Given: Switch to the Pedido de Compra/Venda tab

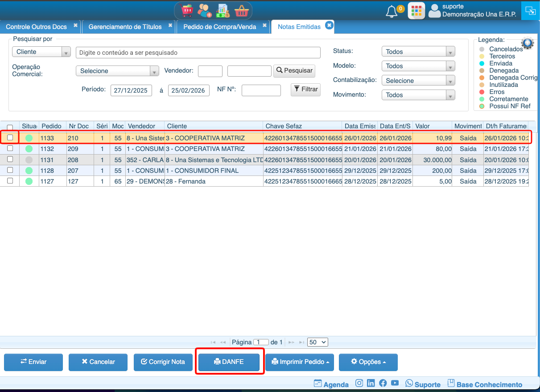Looking at the screenshot, I should [220, 27].
